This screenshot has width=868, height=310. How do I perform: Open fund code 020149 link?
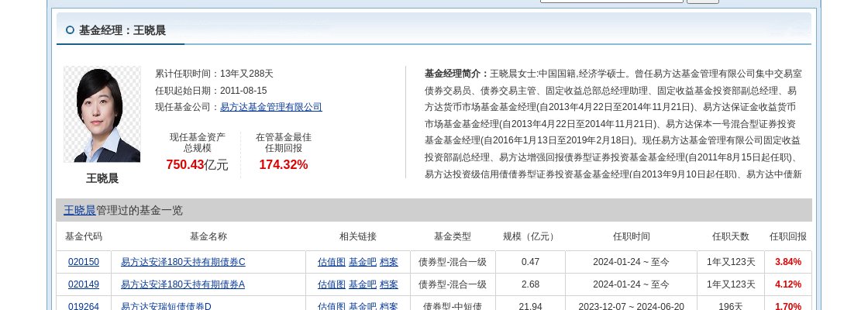[x=84, y=284]
